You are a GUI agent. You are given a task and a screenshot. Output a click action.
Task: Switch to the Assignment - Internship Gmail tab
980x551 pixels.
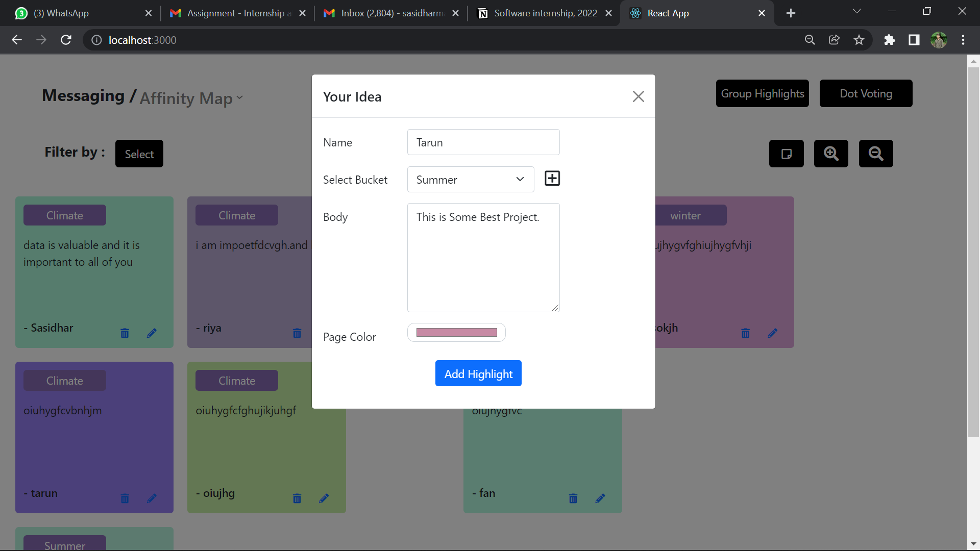coord(237,13)
